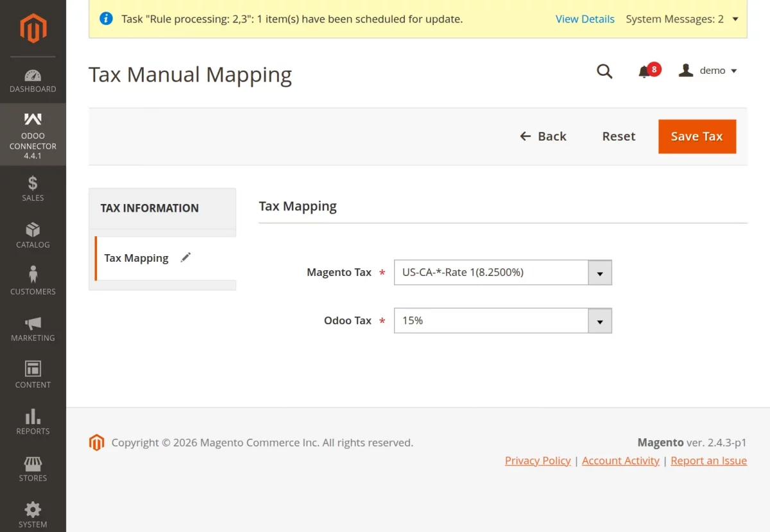770x532 pixels.
Task: Open the notifications bell with 8 badge
Action: tap(649, 71)
